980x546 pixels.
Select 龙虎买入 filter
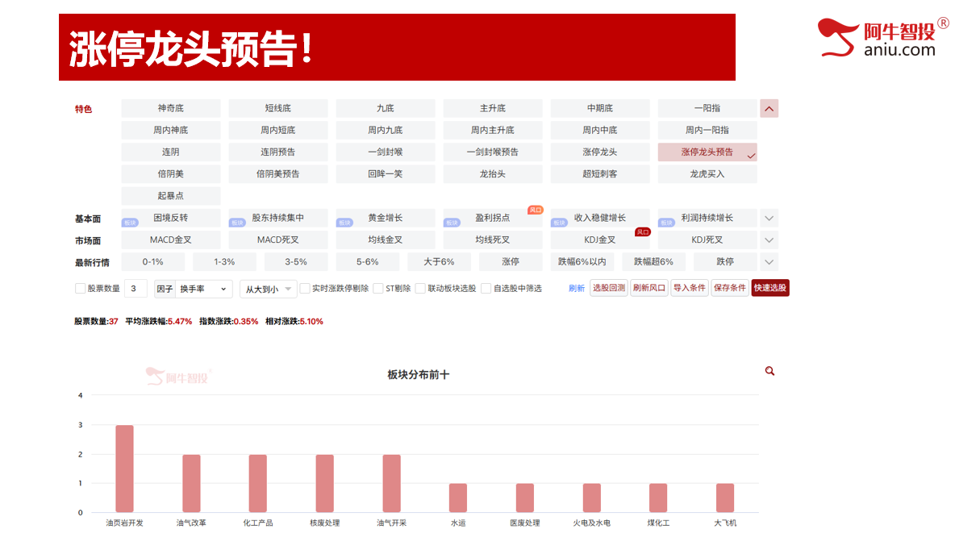tap(707, 173)
